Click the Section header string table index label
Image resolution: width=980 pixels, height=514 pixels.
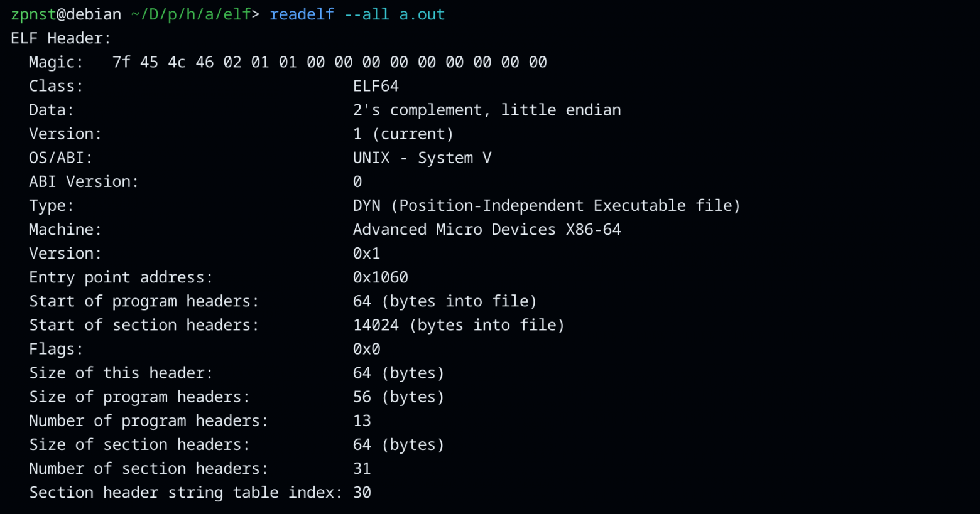click(185, 492)
